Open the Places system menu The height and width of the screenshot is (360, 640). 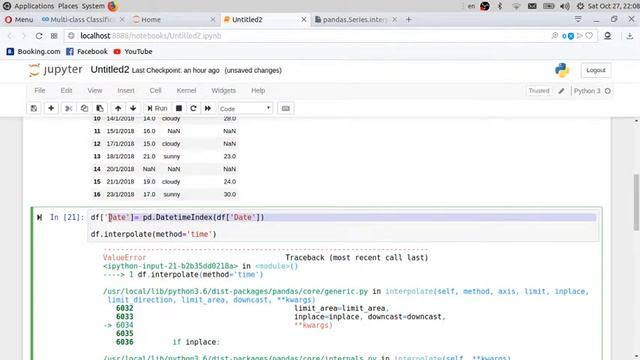[x=68, y=6]
